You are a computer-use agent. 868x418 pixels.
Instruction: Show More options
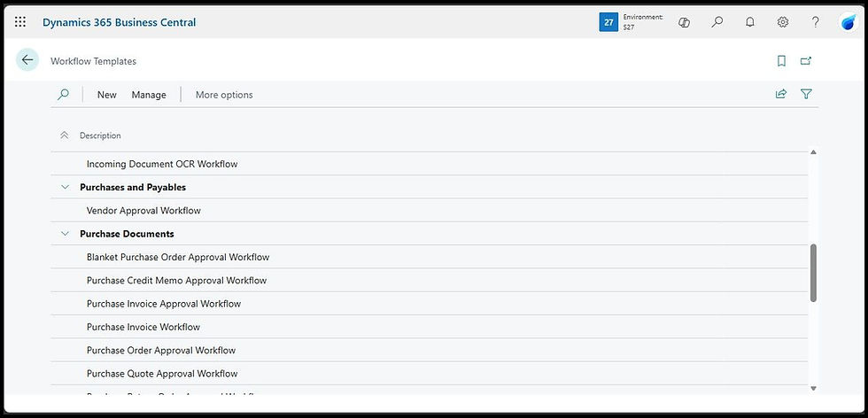coord(224,95)
